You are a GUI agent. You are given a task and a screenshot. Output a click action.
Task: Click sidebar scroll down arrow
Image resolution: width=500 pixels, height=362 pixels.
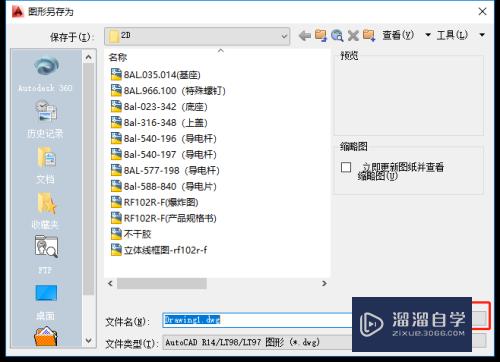pyautogui.click(x=88, y=340)
